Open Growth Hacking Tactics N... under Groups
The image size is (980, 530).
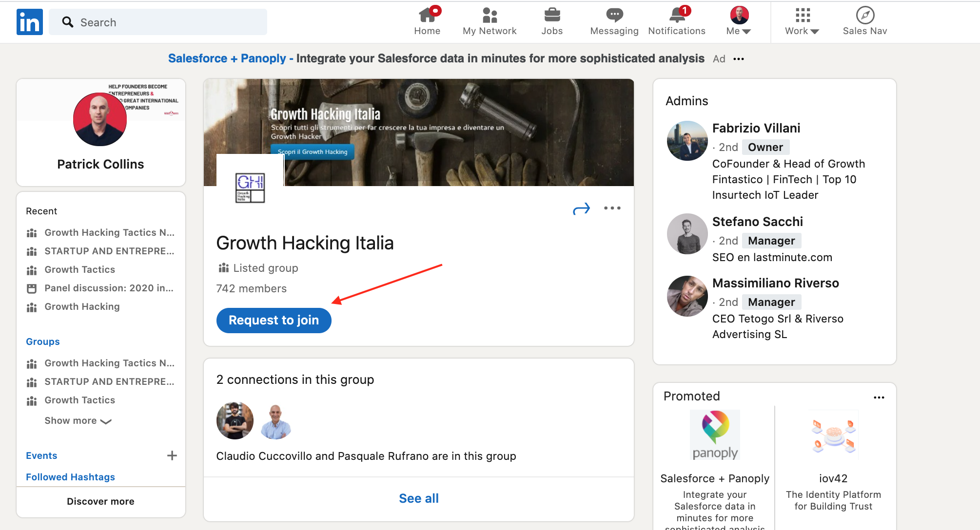click(100, 363)
